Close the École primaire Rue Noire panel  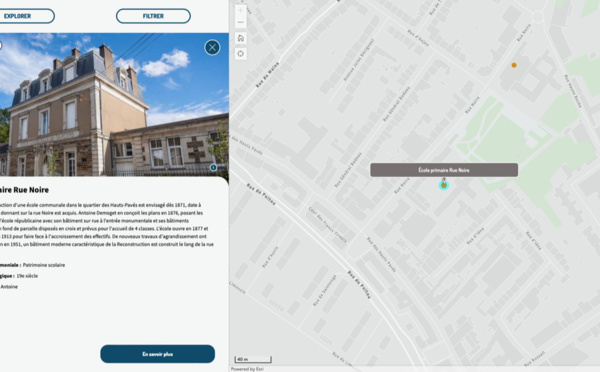coord(212,47)
